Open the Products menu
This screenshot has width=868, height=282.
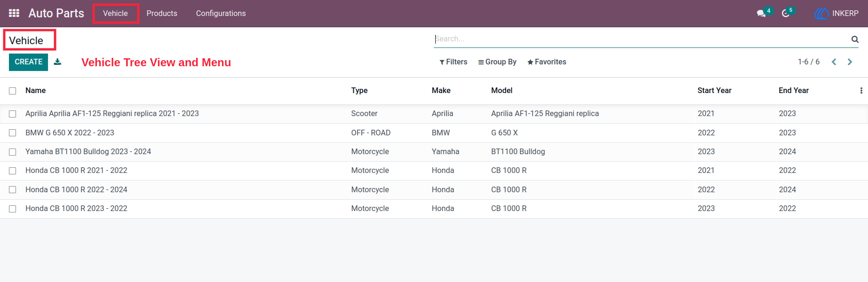pyautogui.click(x=162, y=14)
